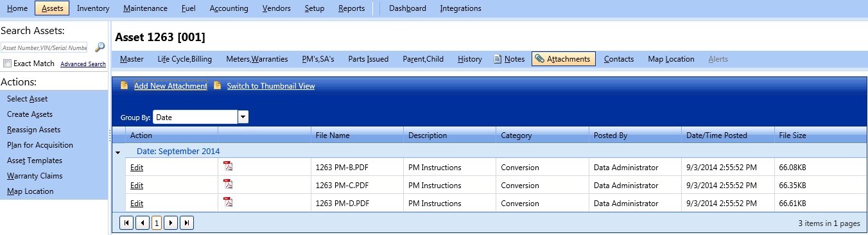Open the Maintenance menu
This screenshot has height=235, width=868.
point(146,8)
